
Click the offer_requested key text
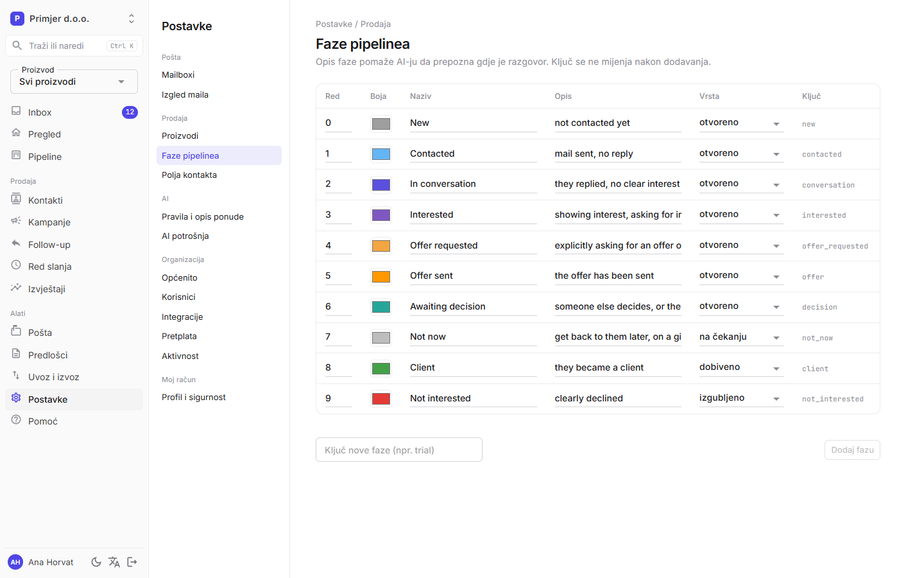pos(835,246)
